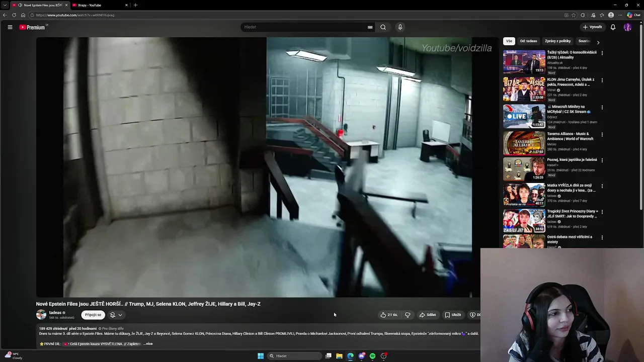Open Taverns Alliance music video thumbnail

pyautogui.click(x=524, y=143)
